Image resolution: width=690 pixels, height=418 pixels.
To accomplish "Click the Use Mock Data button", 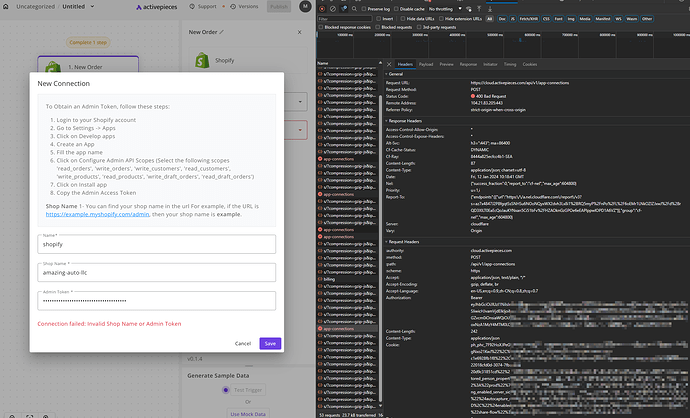I will (248, 414).
